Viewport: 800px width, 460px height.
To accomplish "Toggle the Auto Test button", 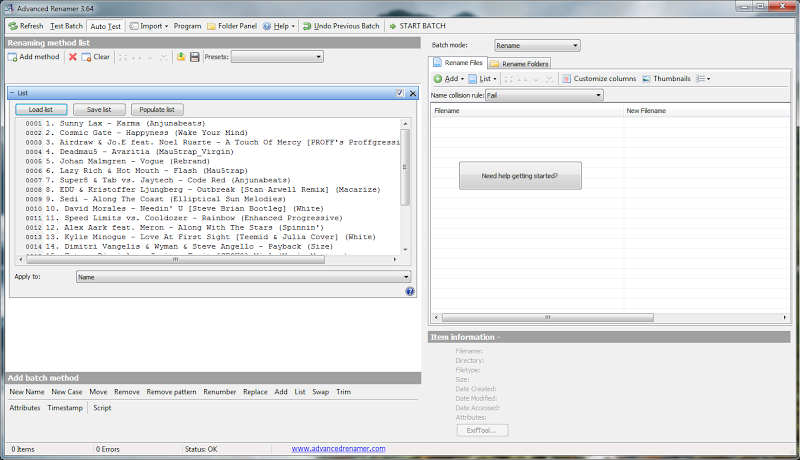I will click(106, 26).
